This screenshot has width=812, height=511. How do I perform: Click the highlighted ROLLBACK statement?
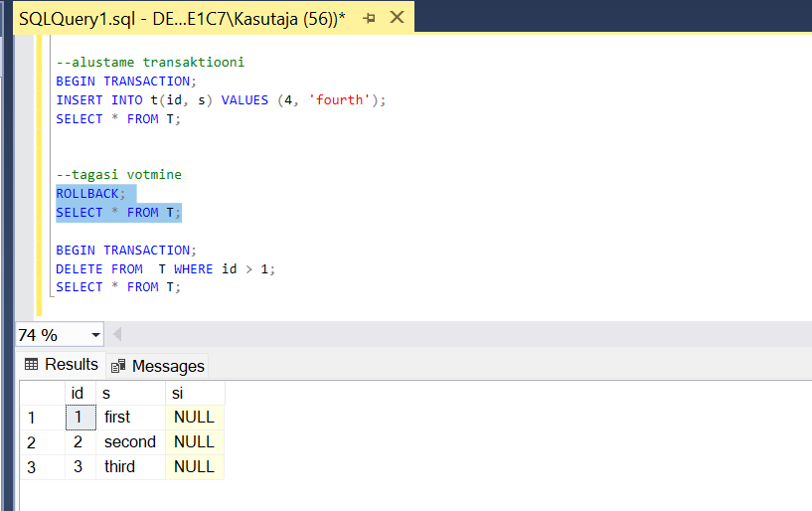[90, 194]
